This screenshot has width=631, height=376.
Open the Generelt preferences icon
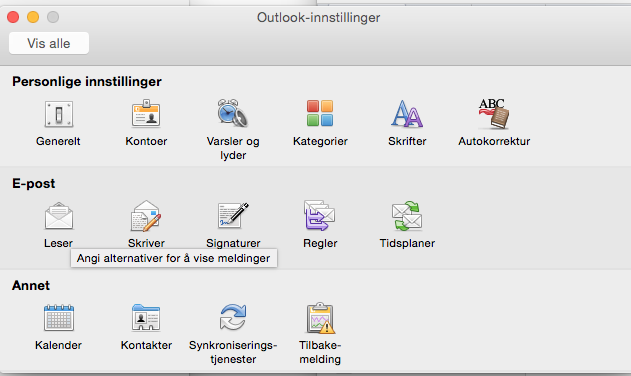pyautogui.click(x=58, y=114)
